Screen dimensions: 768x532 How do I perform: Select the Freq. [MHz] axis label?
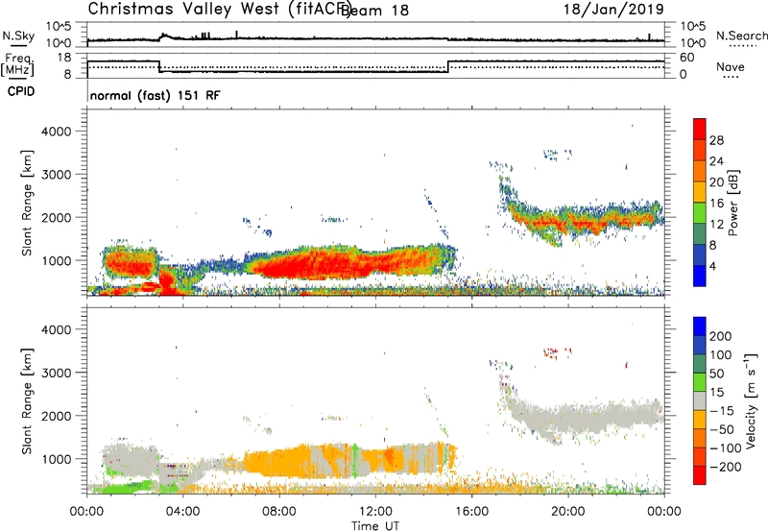(17, 64)
